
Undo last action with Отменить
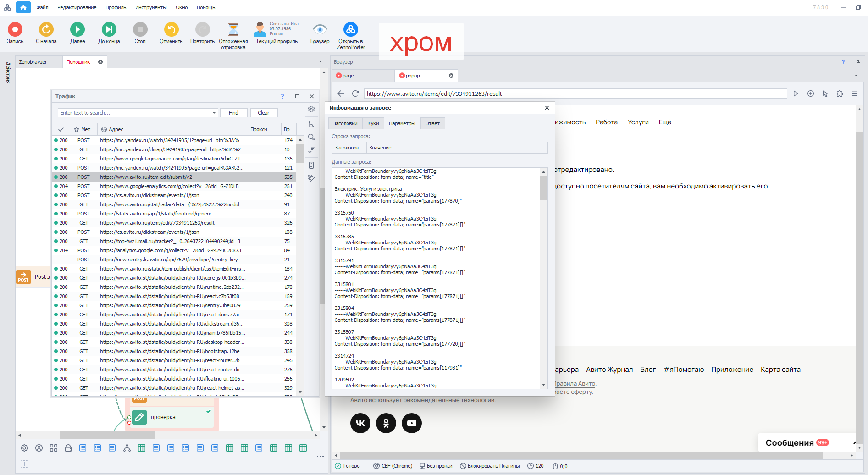[171, 33]
